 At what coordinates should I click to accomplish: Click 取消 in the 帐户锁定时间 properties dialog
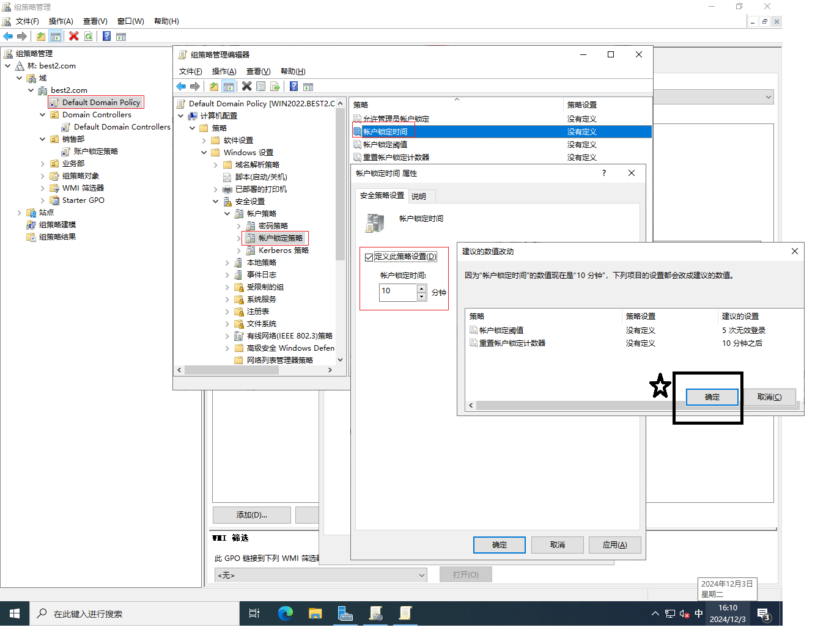[x=558, y=545]
